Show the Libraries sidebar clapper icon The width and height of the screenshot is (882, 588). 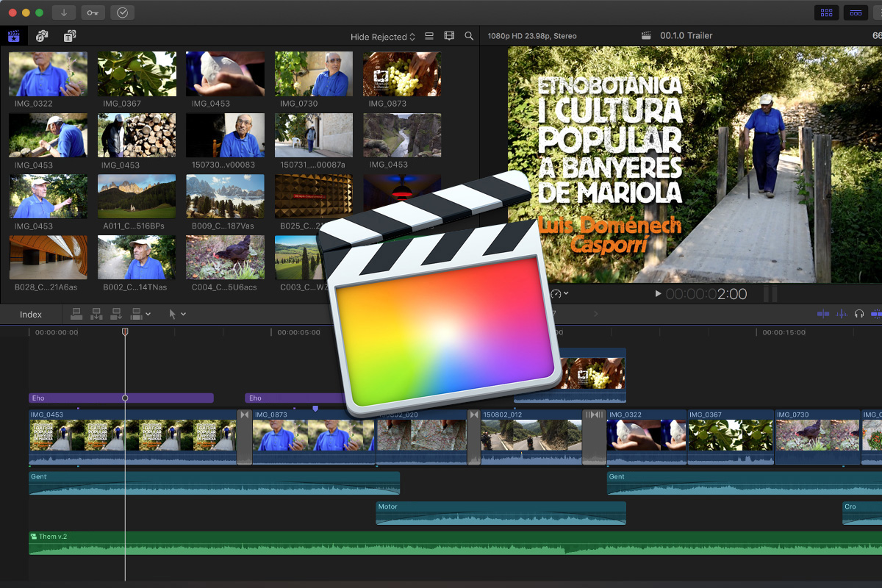[14, 36]
